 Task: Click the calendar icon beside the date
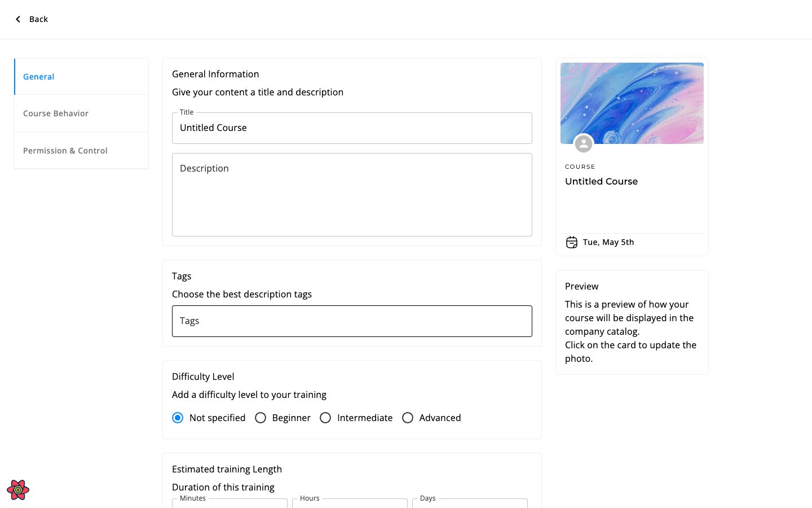click(x=572, y=242)
